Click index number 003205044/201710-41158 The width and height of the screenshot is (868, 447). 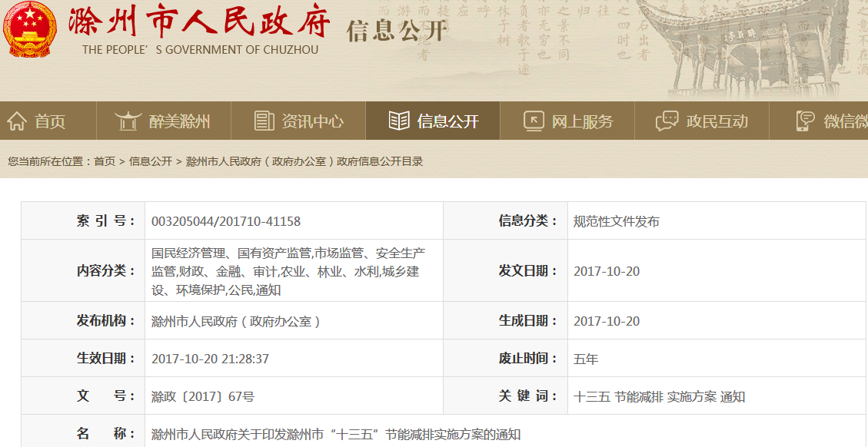point(226,221)
